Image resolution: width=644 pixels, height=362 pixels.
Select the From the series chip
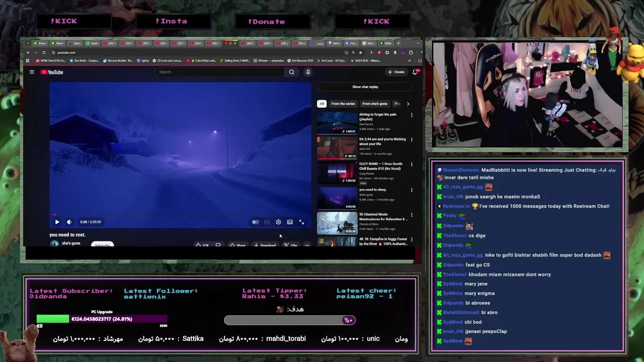pos(343,104)
